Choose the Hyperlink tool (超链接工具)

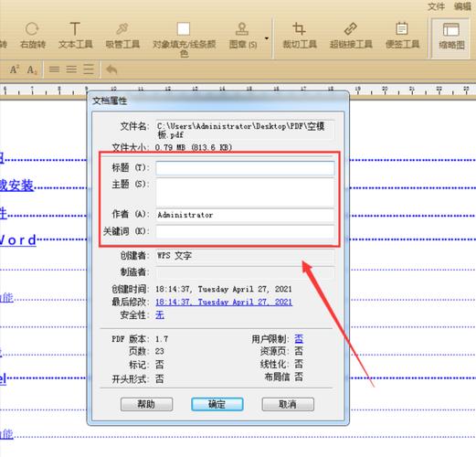[x=351, y=36]
